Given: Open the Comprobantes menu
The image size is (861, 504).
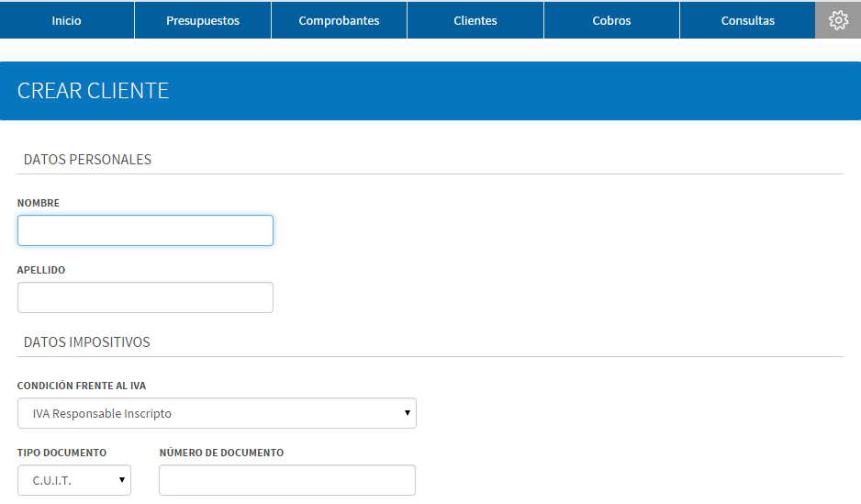Looking at the screenshot, I should [339, 20].
